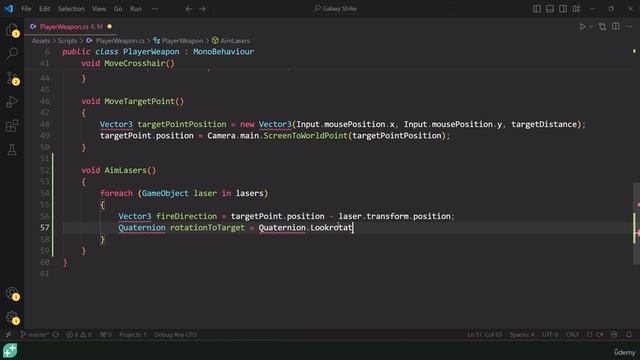This screenshot has height=360, width=640.
Task: Go back with the left arrow
Action: [189, 9]
